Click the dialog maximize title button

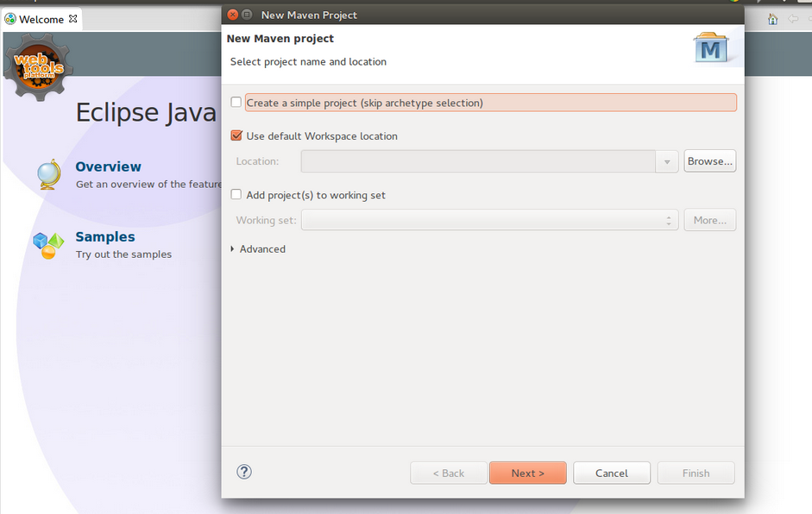coord(247,15)
